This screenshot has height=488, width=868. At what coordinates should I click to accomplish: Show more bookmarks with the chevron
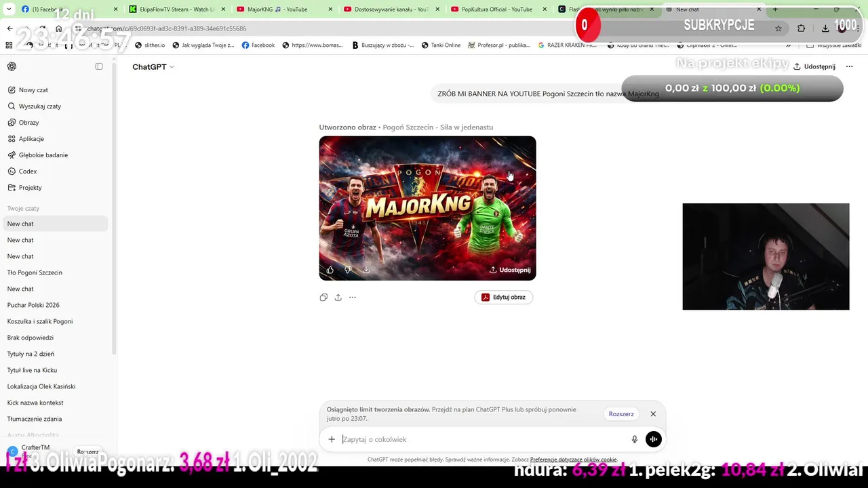(x=788, y=45)
